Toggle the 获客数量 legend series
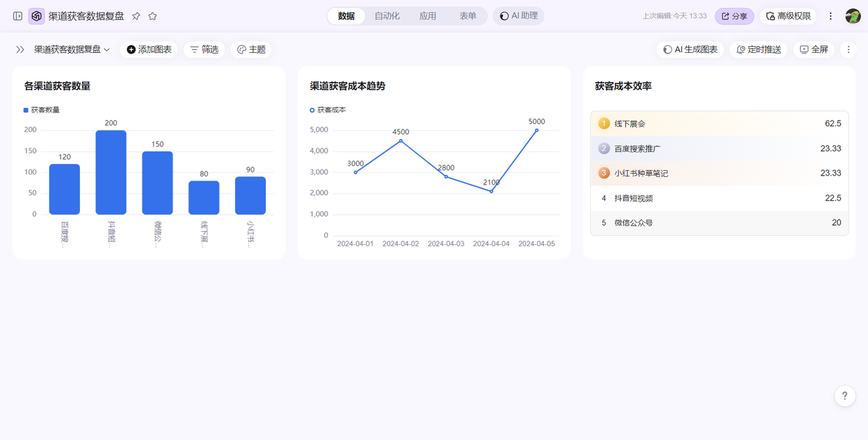This screenshot has width=868, height=440. click(x=42, y=110)
